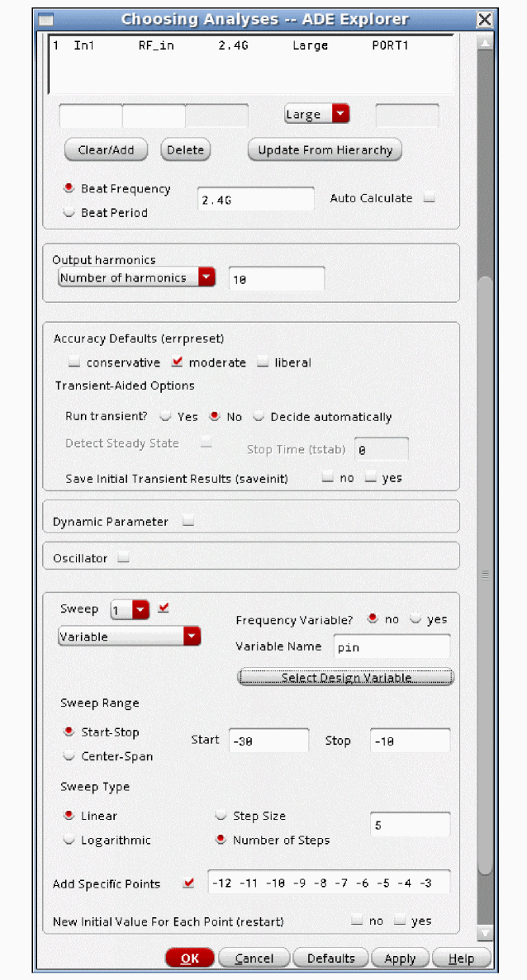Select the Logarithmic sweep type

click(70, 840)
